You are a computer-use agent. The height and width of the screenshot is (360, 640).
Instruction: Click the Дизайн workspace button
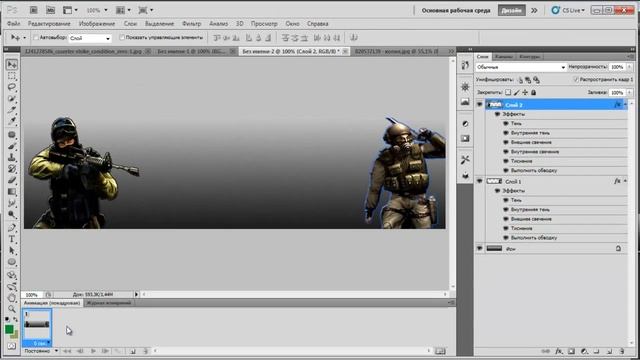pyautogui.click(x=511, y=10)
